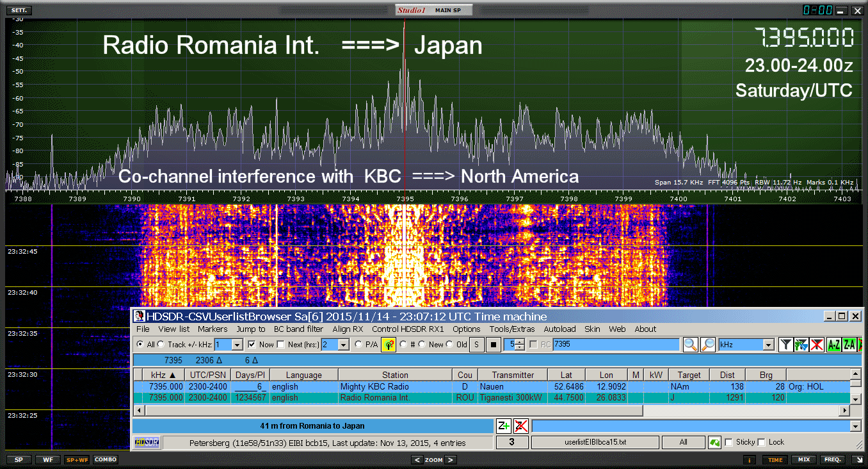This screenshot has width=868, height=469.
Task: Enable the Sticky checkbox
Action: pyautogui.click(x=728, y=443)
